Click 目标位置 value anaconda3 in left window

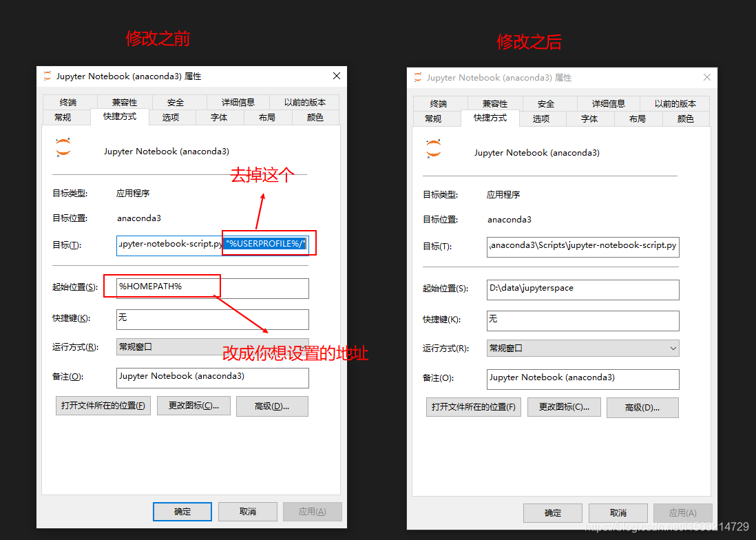pyautogui.click(x=139, y=218)
